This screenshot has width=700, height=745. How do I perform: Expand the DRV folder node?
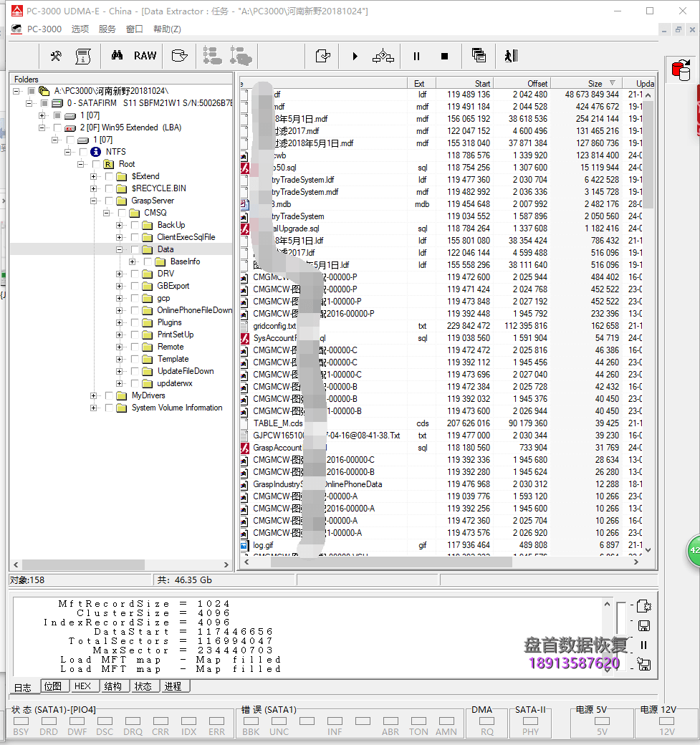click(x=119, y=274)
